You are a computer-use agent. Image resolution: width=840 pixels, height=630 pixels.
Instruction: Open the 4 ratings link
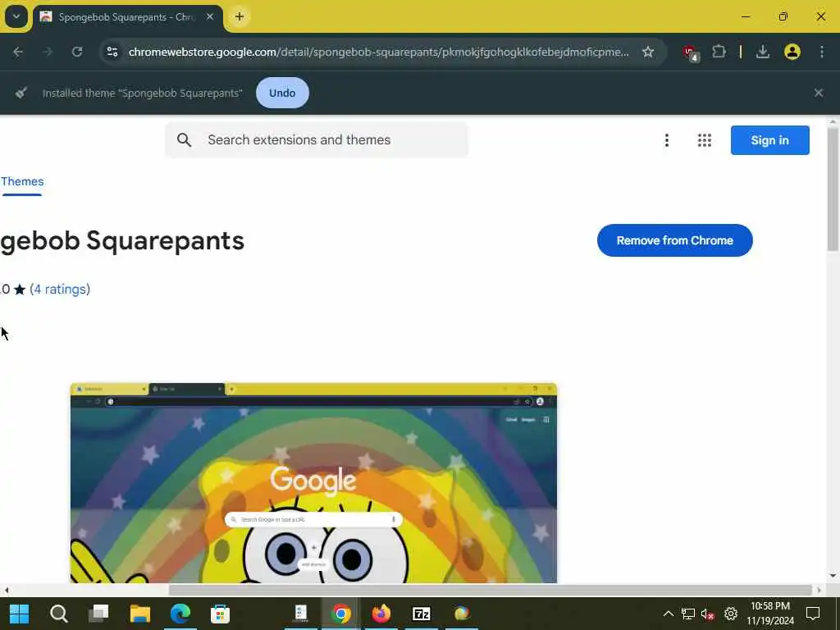[60, 290]
